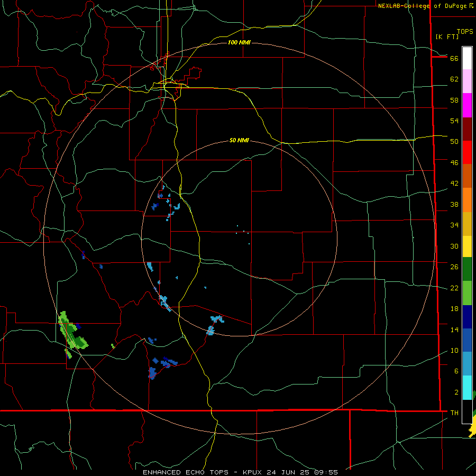Click the "50" legend value
This screenshot has height=476, width=476.
click(x=454, y=141)
